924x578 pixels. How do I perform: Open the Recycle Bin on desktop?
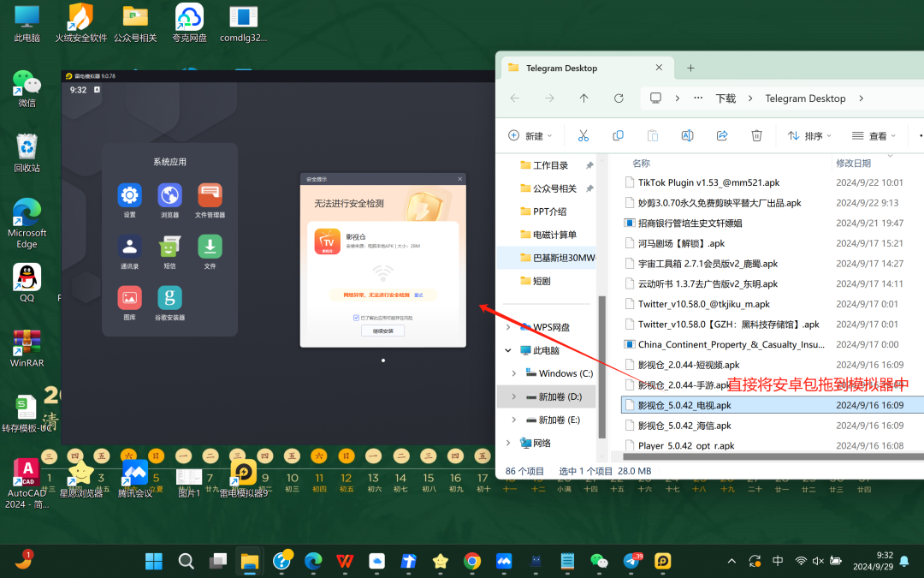click(27, 152)
